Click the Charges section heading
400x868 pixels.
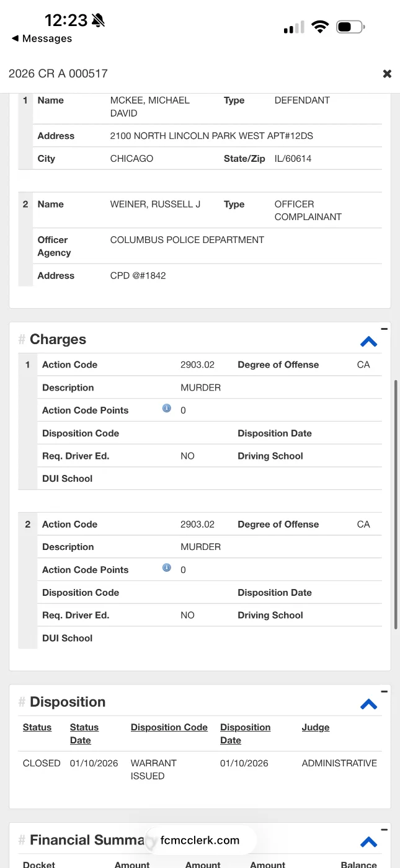pos(58,340)
